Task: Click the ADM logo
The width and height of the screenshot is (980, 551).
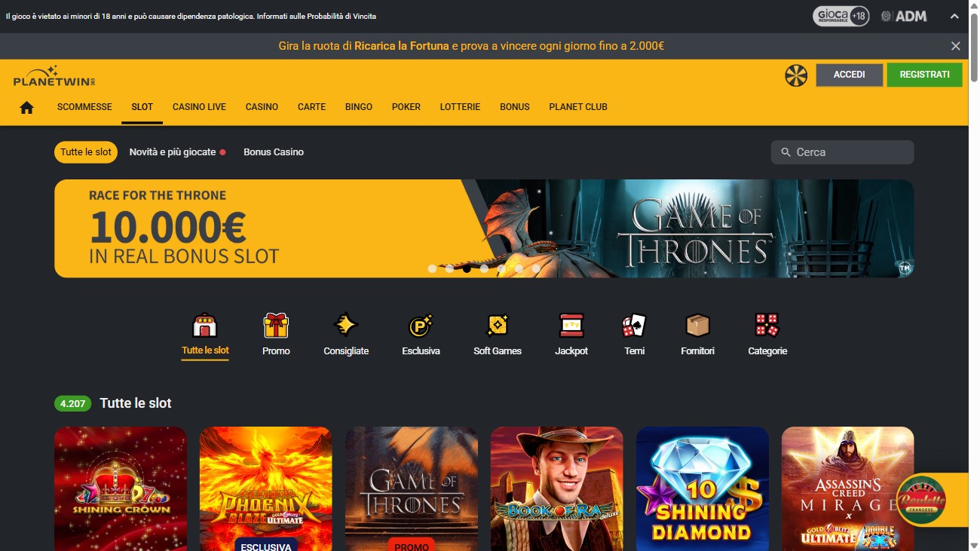Action: (904, 16)
